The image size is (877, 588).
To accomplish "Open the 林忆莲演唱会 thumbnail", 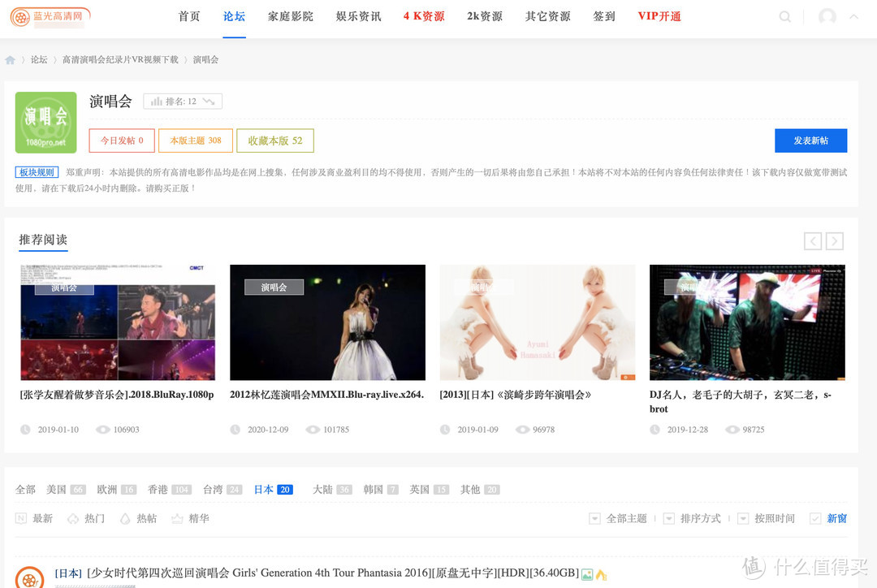I will pyautogui.click(x=327, y=322).
